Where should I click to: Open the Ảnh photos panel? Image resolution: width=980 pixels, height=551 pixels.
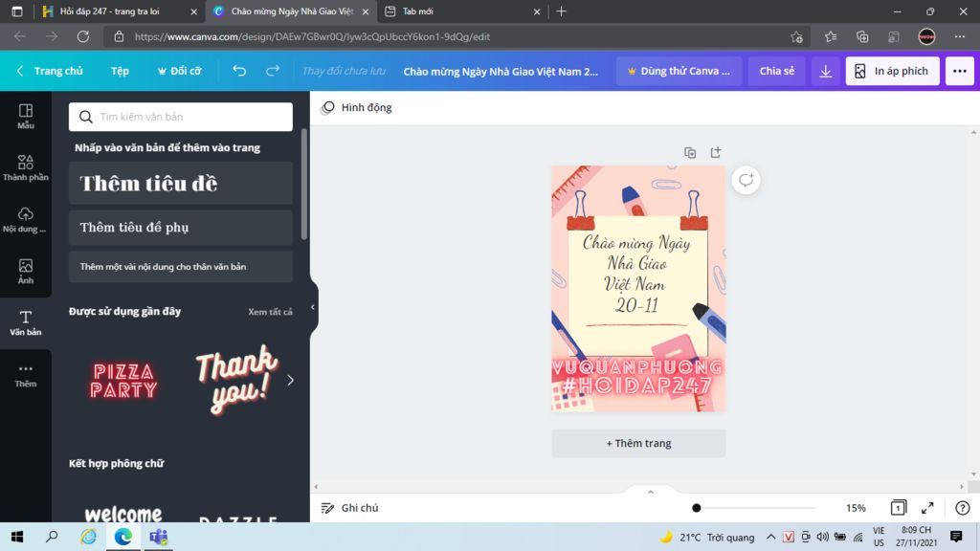click(26, 272)
